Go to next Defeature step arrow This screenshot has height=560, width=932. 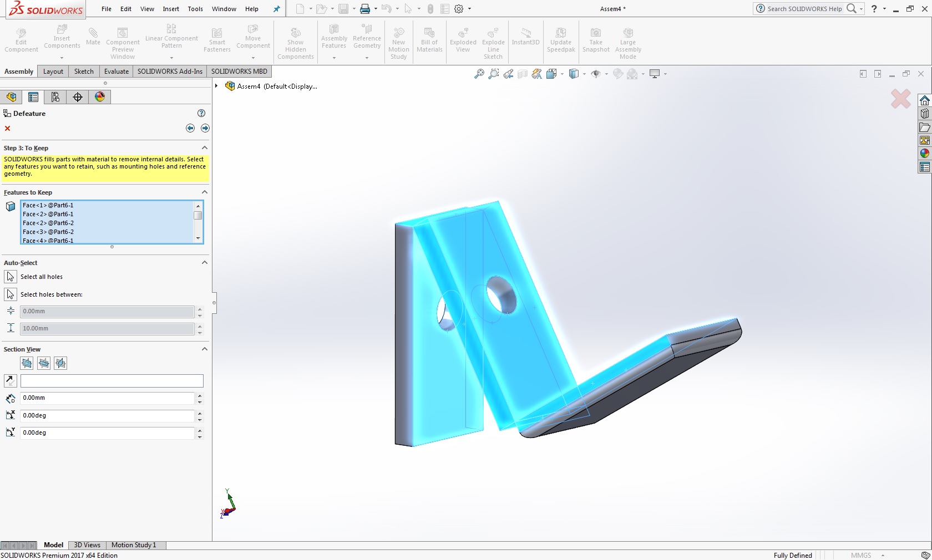[x=205, y=128]
